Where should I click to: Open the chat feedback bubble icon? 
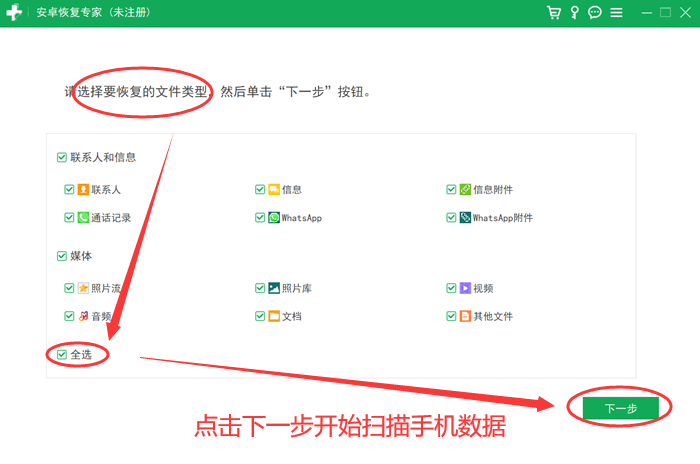click(x=595, y=12)
